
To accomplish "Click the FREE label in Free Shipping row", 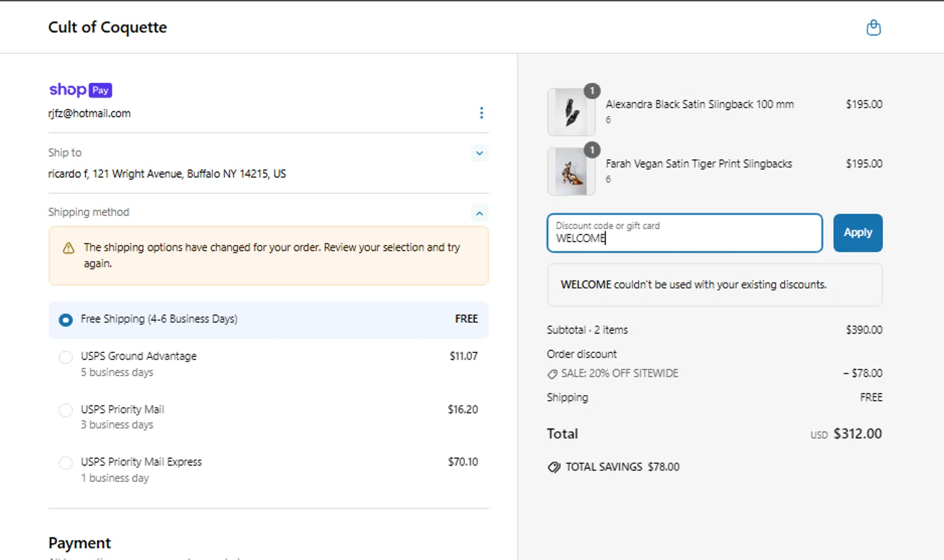I will click(x=466, y=319).
